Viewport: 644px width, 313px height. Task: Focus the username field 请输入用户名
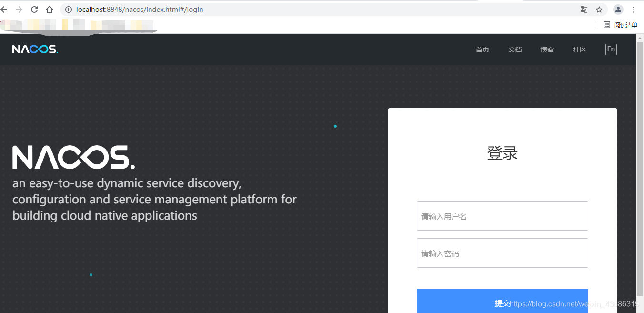tap(503, 216)
